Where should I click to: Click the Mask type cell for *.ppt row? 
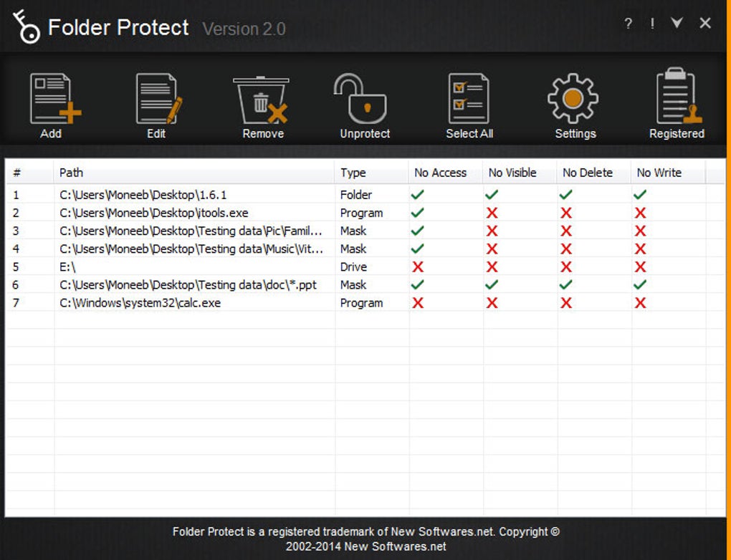pos(353,285)
